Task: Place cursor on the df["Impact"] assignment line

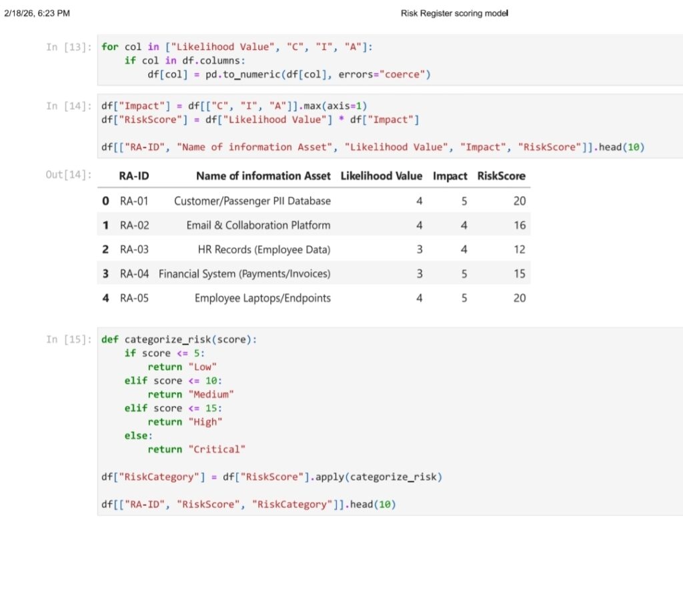Action: 234,106
